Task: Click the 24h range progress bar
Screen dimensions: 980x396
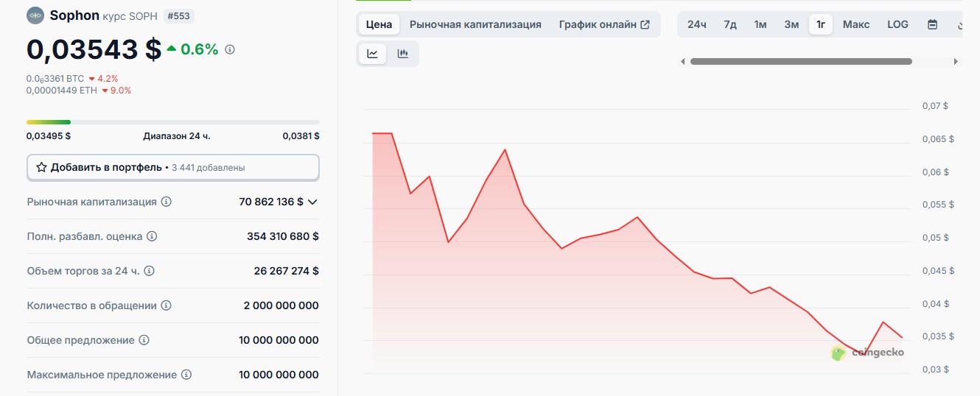Action: click(173, 121)
